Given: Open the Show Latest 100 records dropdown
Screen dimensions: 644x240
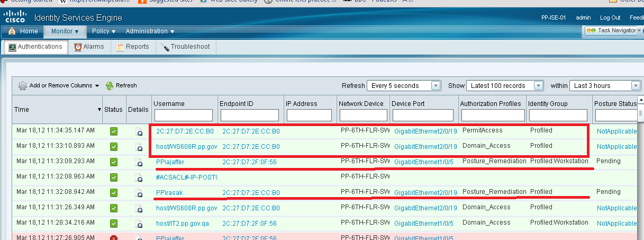Looking at the screenshot, I should 505,86.
